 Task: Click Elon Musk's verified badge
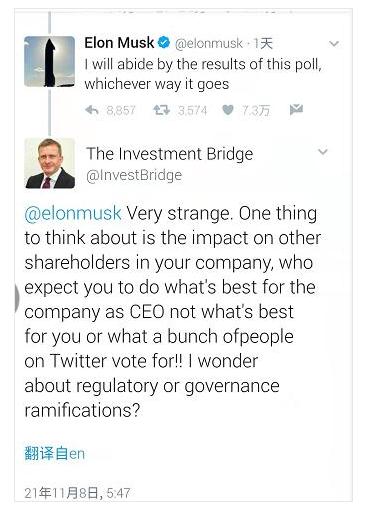click(x=164, y=43)
